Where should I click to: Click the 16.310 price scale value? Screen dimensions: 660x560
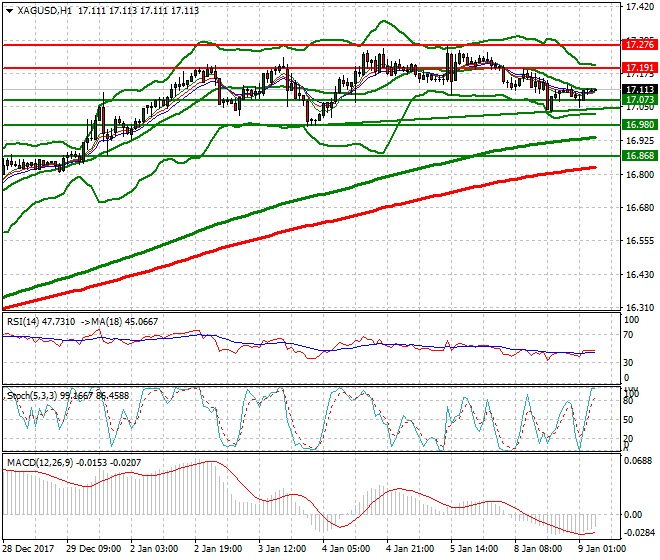tap(640, 308)
